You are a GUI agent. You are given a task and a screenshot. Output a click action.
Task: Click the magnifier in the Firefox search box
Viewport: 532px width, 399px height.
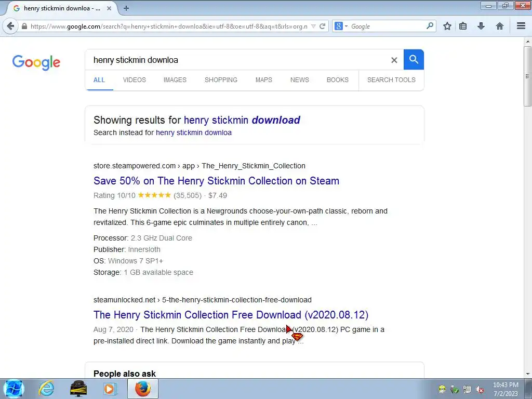click(x=430, y=26)
